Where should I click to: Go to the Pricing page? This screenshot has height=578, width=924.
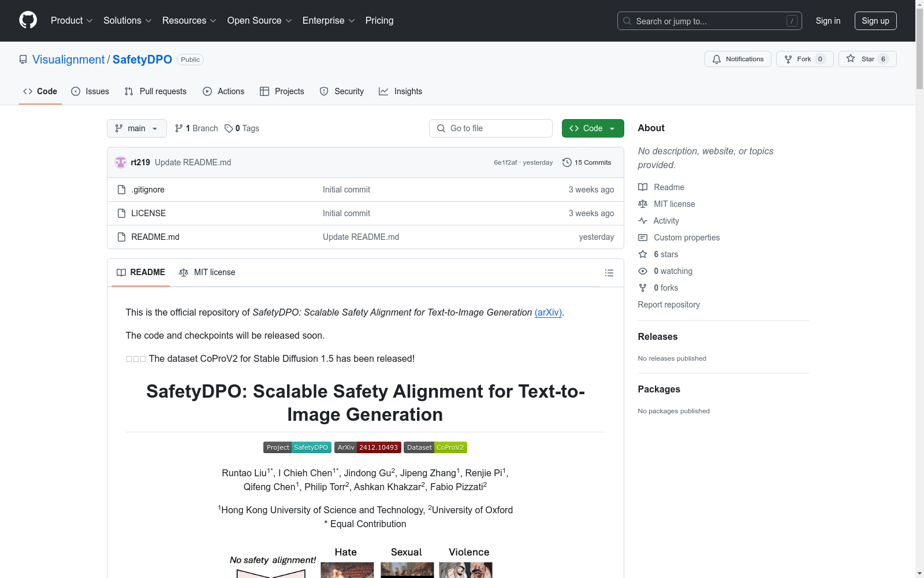click(379, 21)
